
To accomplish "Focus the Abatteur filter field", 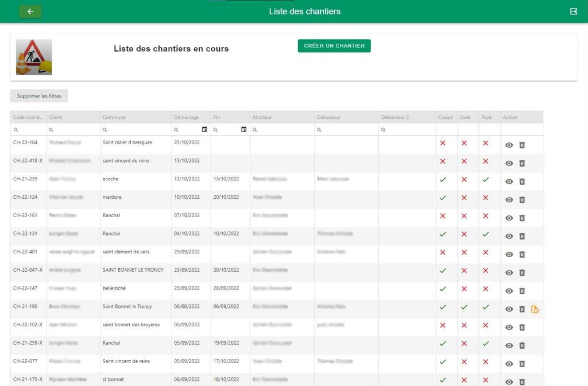I will coord(282,130).
